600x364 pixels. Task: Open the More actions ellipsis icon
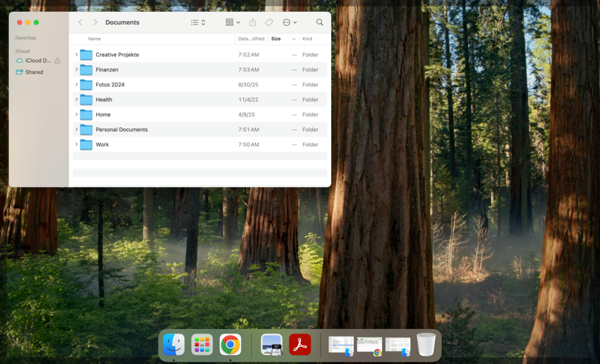click(x=287, y=22)
